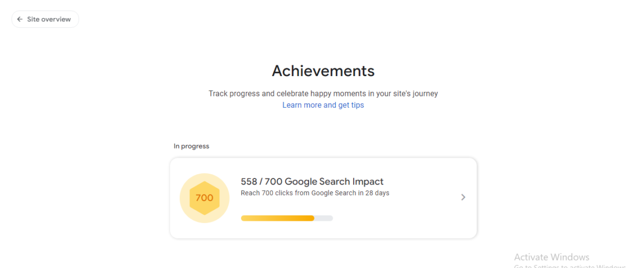Open the 558 / 700 Google Search Impact title
644x268 pixels.
point(312,182)
